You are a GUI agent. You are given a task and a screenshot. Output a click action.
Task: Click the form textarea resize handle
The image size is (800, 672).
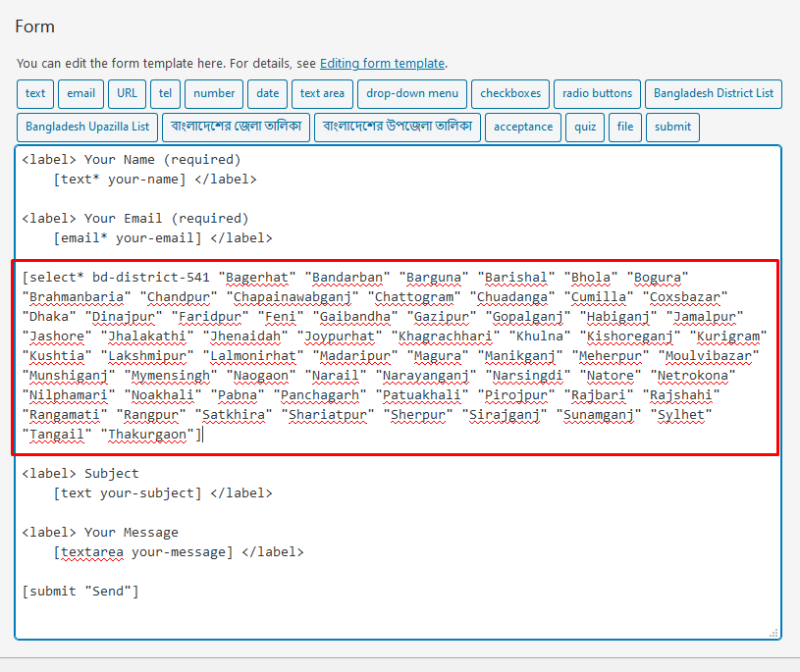point(773,633)
